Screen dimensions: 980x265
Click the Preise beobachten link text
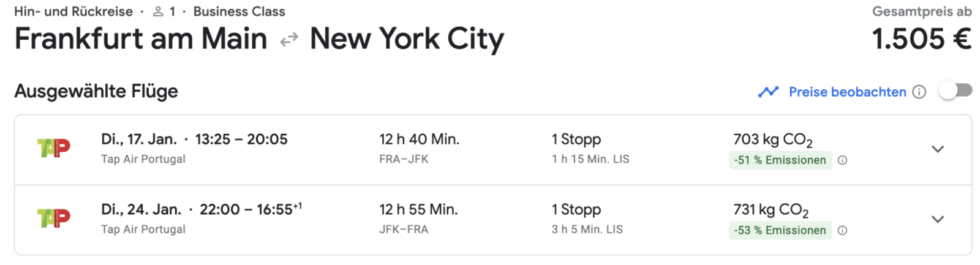click(x=847, y=92)
